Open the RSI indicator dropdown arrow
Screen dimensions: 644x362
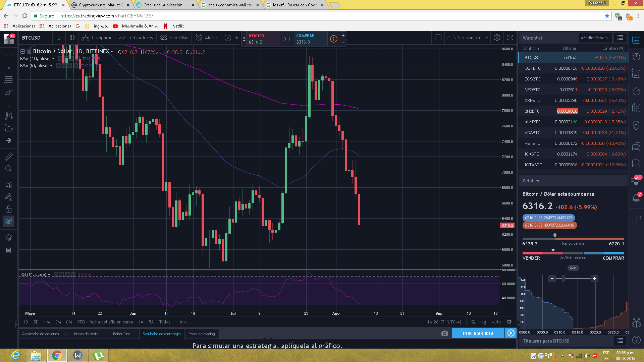49,275
